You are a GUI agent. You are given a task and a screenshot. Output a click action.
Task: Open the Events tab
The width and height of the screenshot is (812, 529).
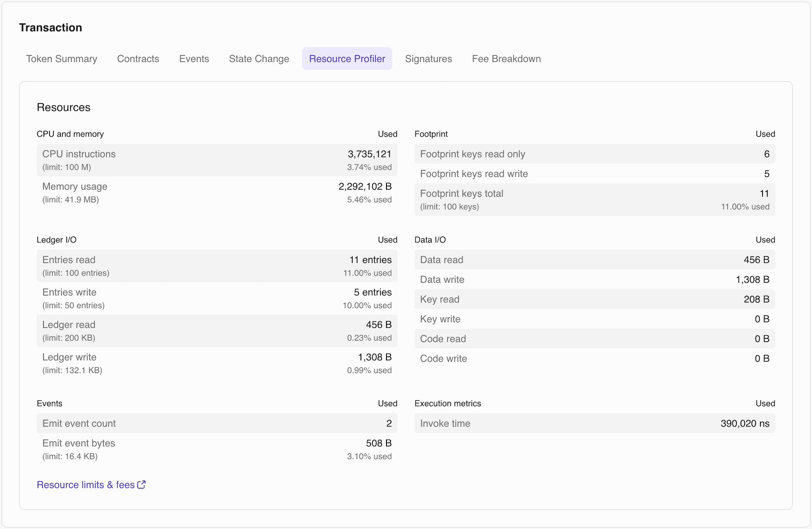[194, 59]
